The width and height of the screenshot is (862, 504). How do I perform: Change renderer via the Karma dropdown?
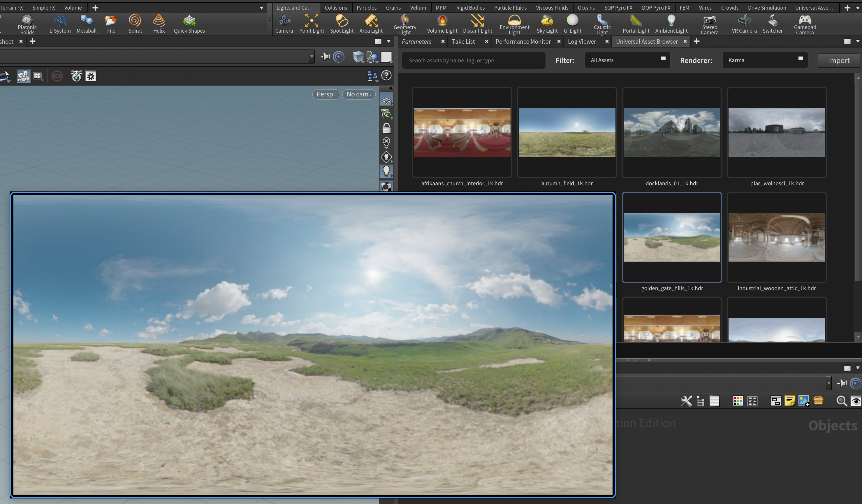click(x=765, y=60)
